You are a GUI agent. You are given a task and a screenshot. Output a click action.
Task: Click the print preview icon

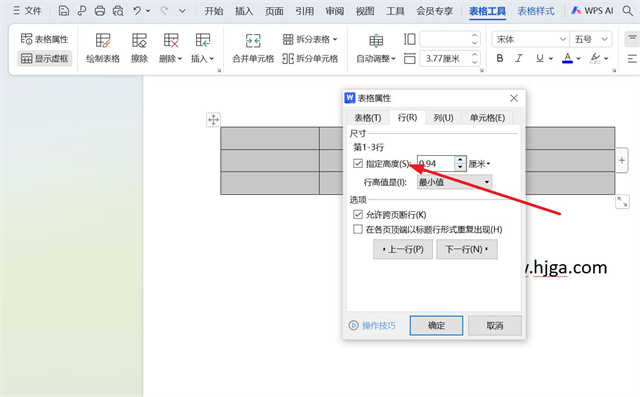tap(118, 11)
